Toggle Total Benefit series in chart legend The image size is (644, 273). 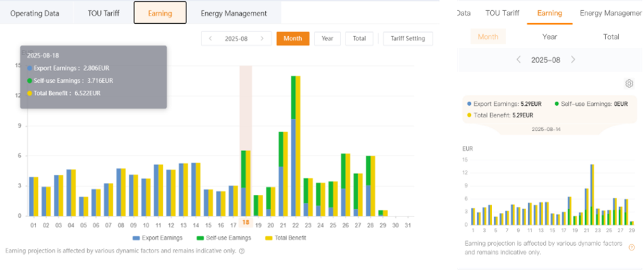point(283,238)
